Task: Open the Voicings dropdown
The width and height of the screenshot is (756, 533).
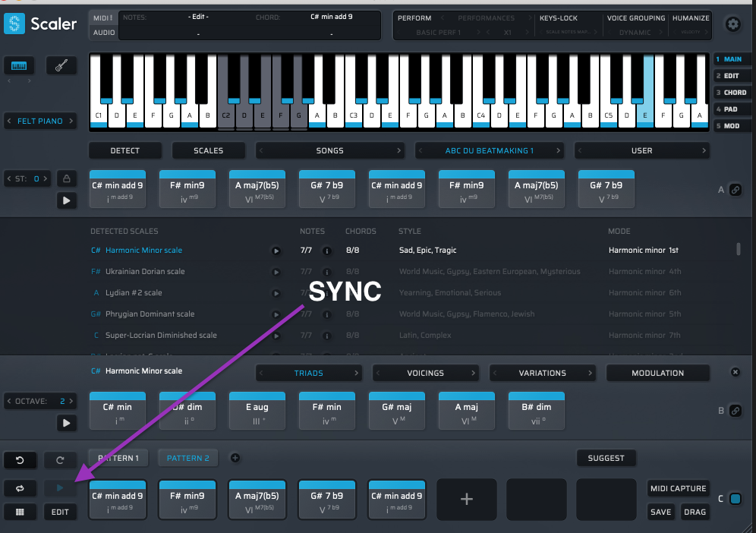Action: (x=425, y=373)
